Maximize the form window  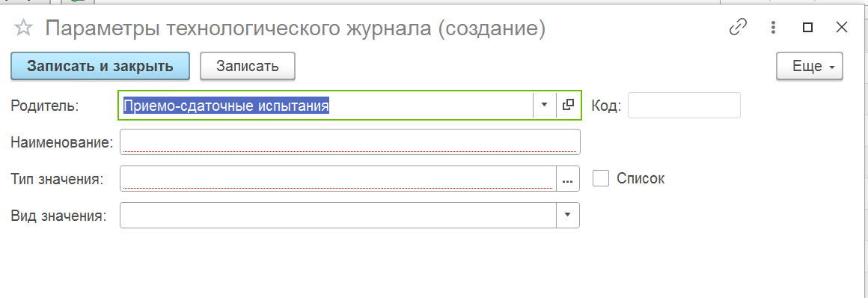point(807,28)
